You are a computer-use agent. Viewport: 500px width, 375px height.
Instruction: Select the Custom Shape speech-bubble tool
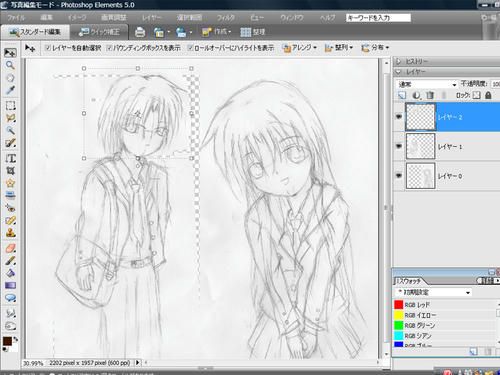(x=10, y=298)
